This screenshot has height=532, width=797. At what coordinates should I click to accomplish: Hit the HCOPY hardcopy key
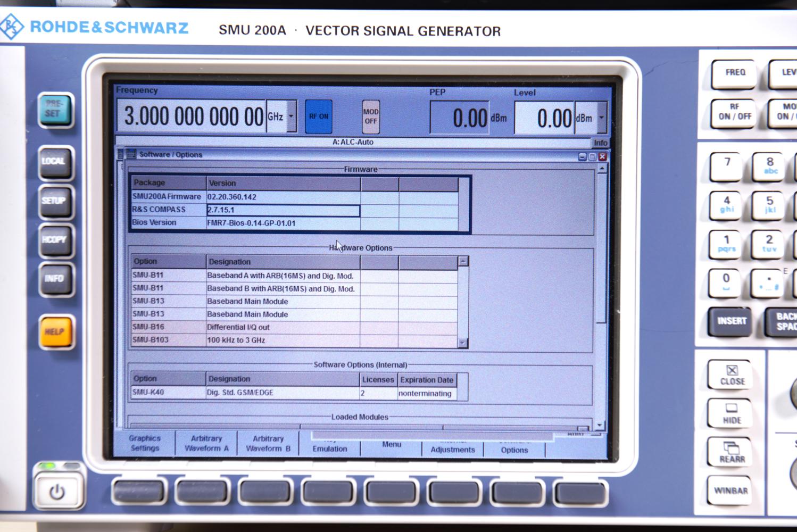pyautogui.click(x=55, y=240)
